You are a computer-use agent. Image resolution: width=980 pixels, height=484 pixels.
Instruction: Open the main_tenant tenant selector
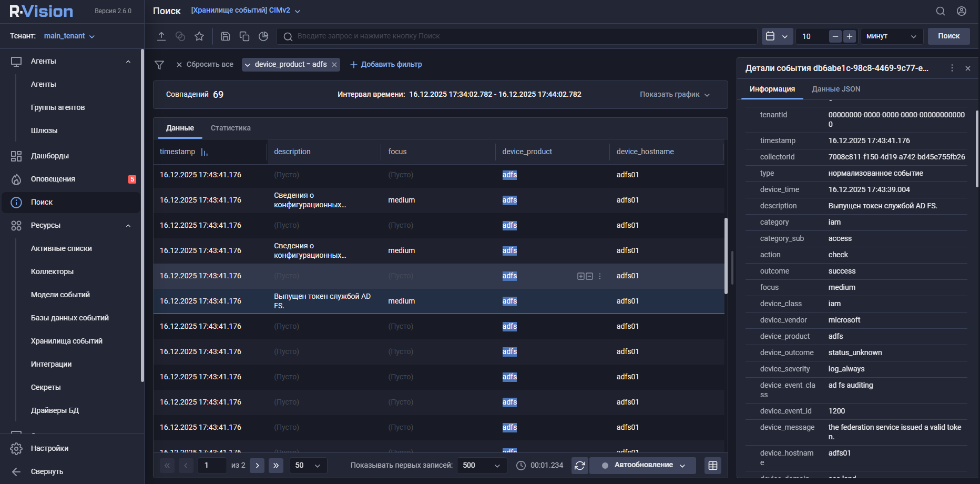69,36
